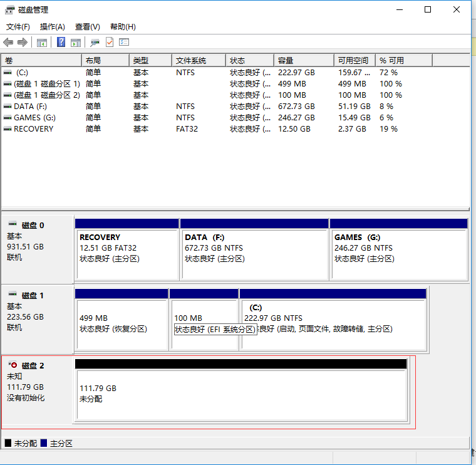Open Help via the question mark icon

[61, 42]
